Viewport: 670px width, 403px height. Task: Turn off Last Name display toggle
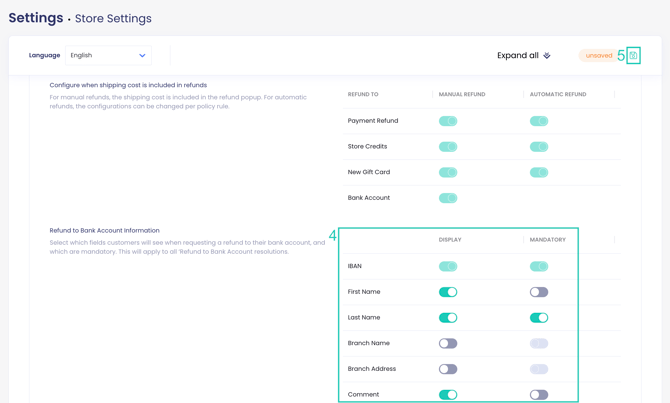click(448, 318)
